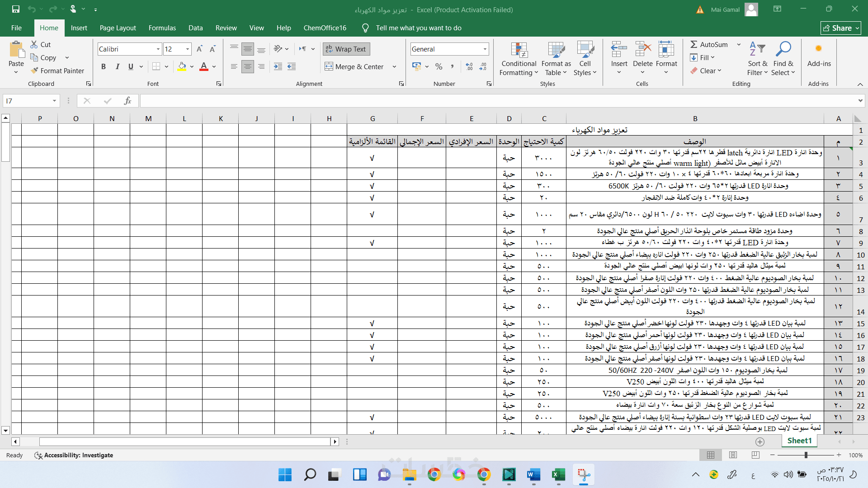Expand the General number format dropdown
The image size is (868, 488).
coord(485,49)
